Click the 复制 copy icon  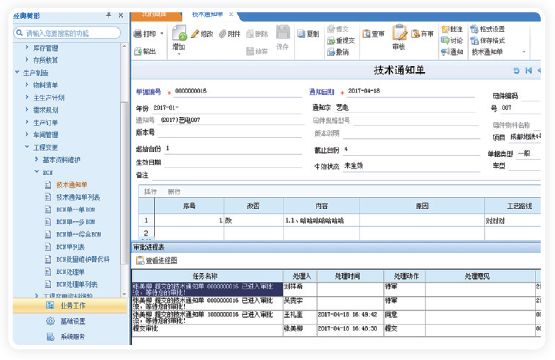(x=301, y=34)
